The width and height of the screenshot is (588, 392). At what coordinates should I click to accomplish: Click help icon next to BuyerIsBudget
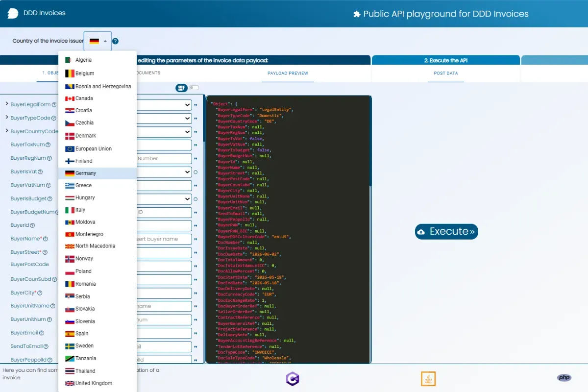(x=50, y=199)
